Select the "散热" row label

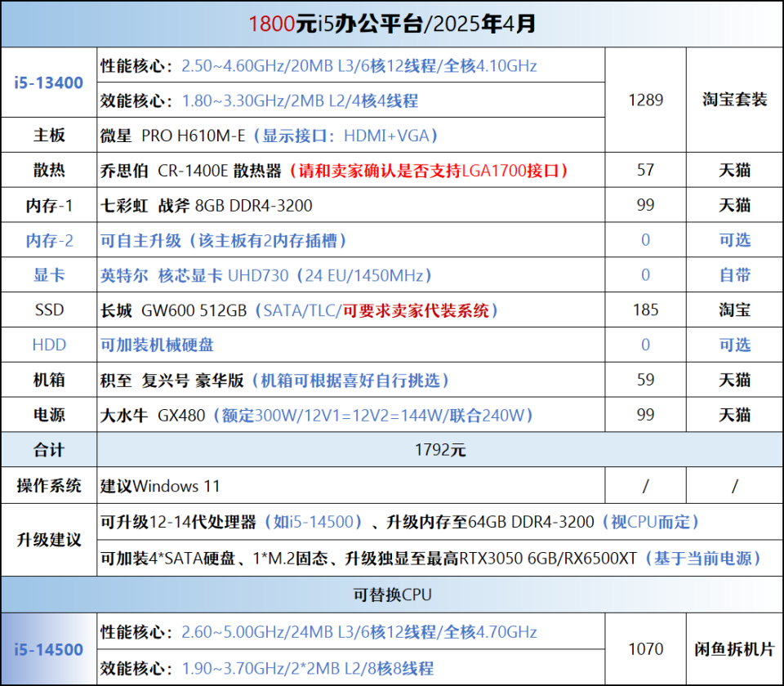[x=48, y=170]
